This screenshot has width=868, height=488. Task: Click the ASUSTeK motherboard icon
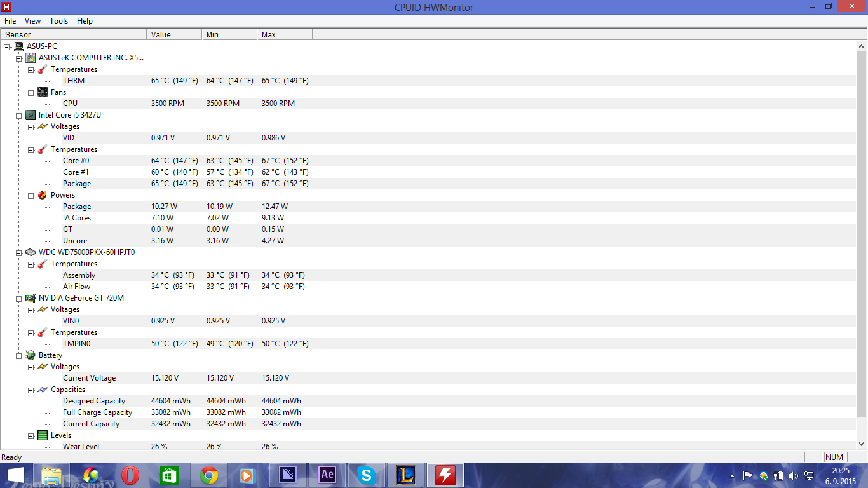pos(31,58)
